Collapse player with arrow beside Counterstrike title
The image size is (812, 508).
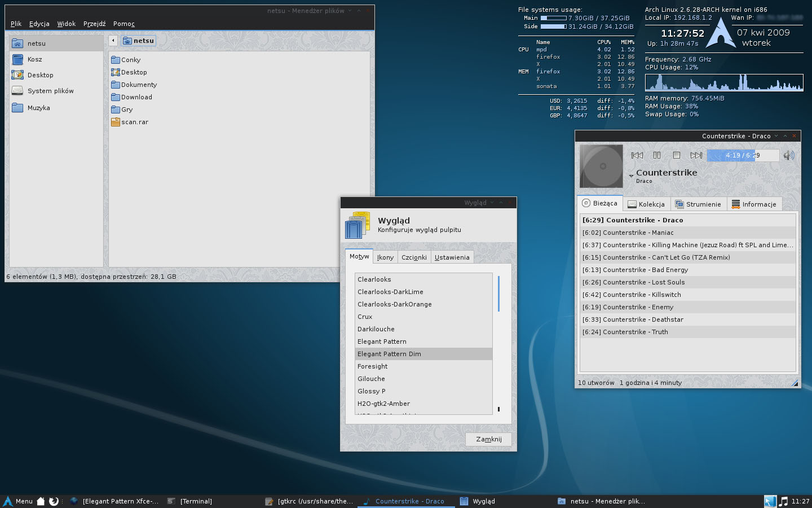pos(631,176)
